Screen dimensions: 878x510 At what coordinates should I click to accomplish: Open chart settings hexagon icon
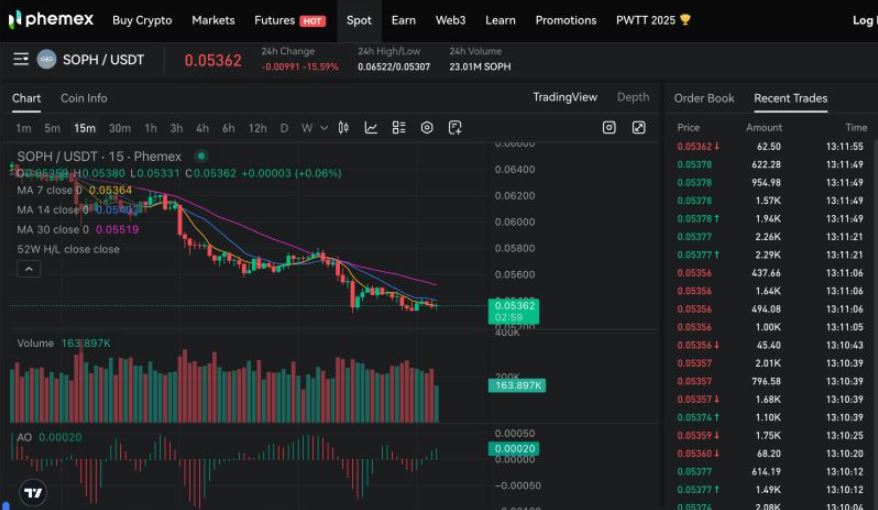click(x=427, y=128)
